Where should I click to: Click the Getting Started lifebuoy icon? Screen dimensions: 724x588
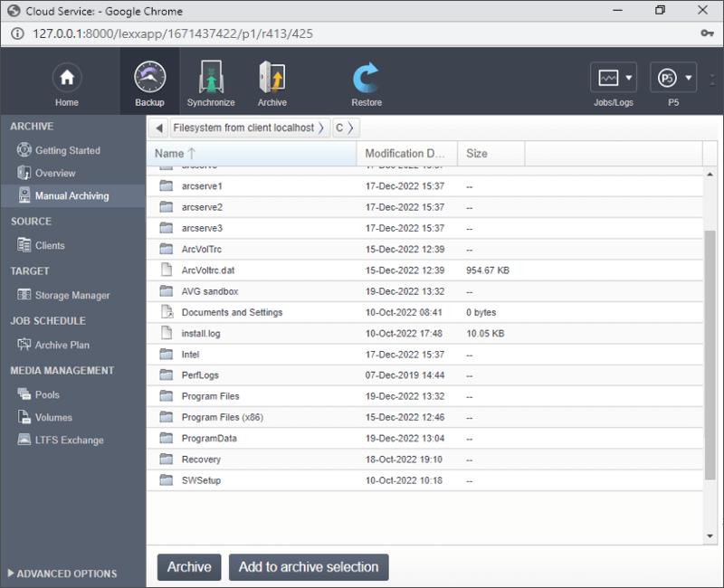click(x=24, y=150)
